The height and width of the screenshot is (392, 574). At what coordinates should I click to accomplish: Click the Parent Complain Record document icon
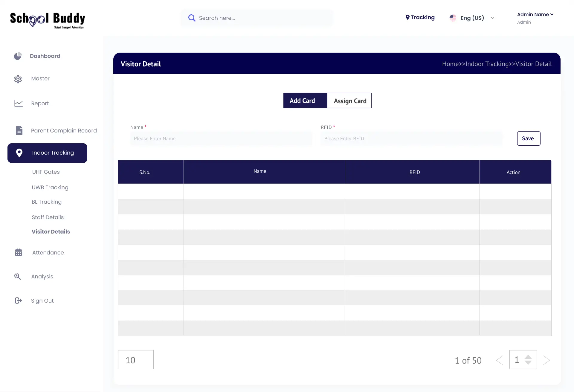click(x=19, y=130)
